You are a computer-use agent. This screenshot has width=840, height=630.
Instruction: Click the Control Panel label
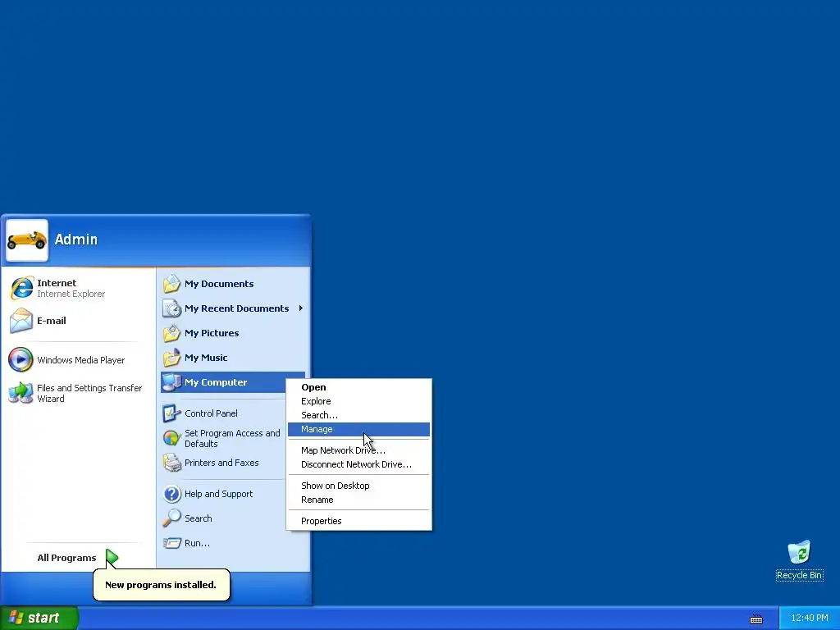[211, 413]
